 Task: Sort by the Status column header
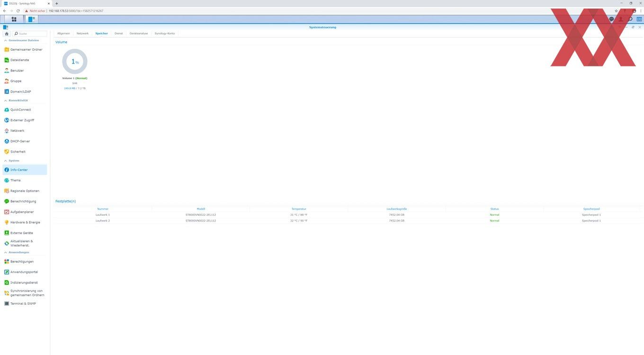click(494, 209)
